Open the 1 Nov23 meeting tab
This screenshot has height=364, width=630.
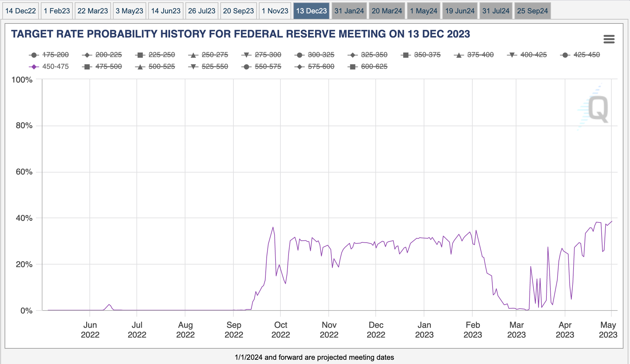275,11
